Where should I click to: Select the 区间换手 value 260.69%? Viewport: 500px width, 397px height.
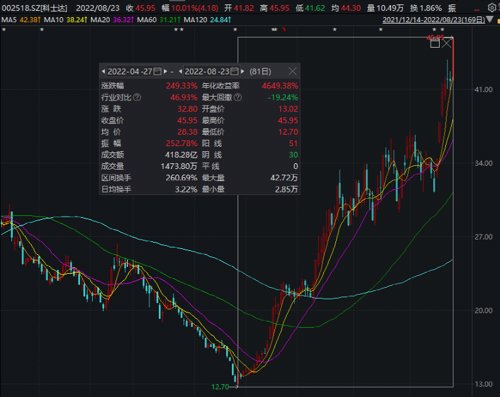tap(182, 178)
